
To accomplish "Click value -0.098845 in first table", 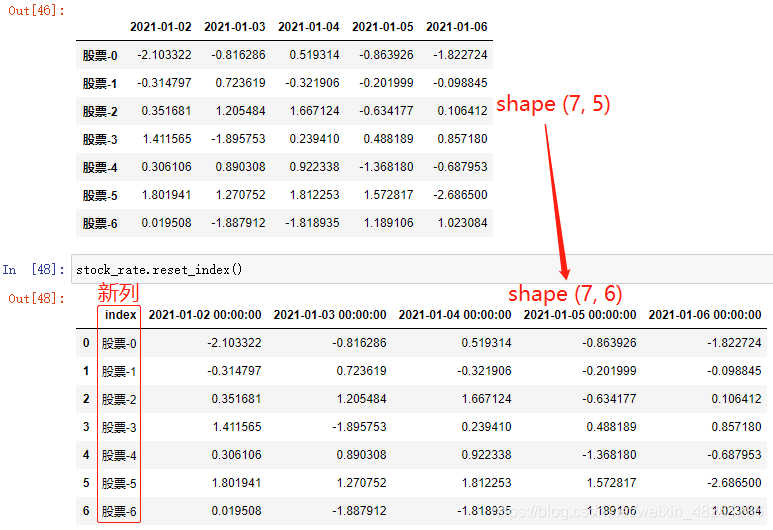I will [x=460, y=83].
